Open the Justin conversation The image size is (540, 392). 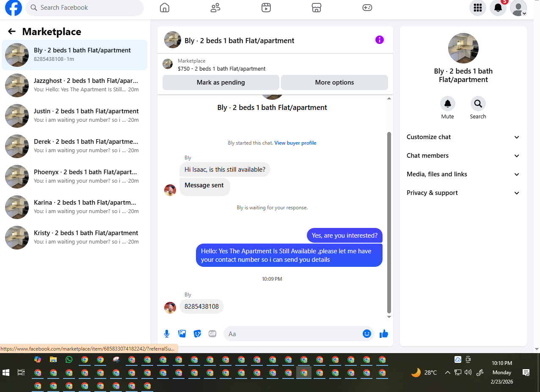point(74,116)
